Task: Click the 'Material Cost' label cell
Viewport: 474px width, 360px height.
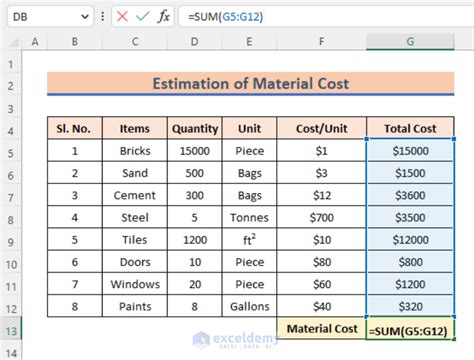Action: (x=321, y=329)
